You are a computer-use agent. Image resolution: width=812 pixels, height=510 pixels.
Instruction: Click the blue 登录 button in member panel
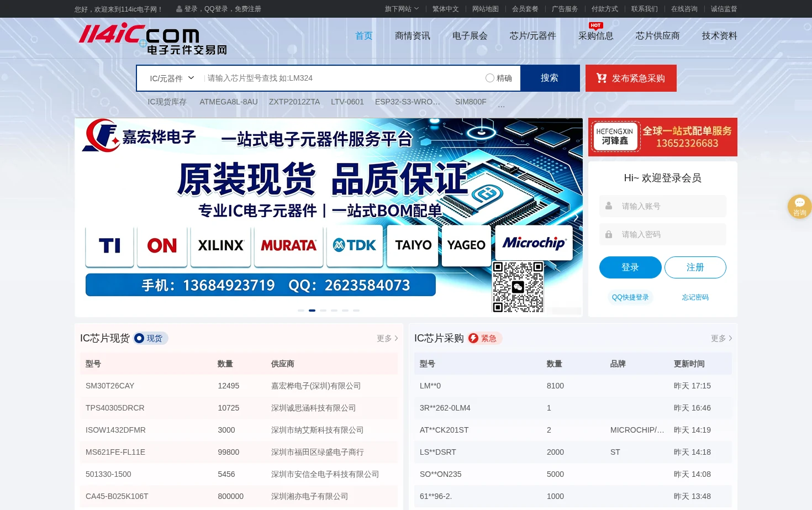[x=630, y=267]
